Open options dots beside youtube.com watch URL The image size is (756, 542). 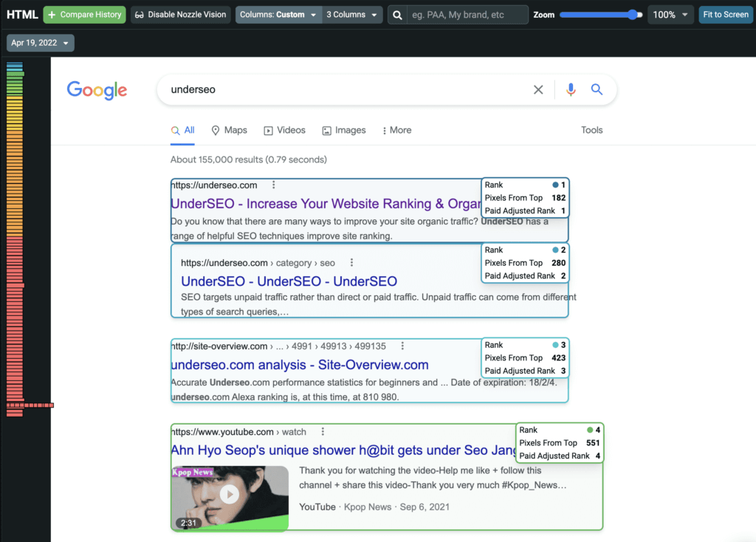click(323, 431)
